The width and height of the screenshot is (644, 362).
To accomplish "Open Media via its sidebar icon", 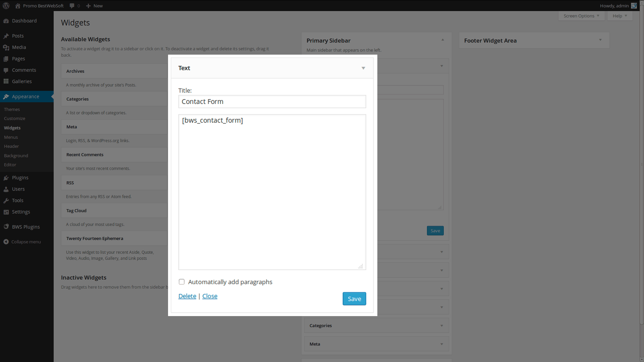I will tap(6, 47).
